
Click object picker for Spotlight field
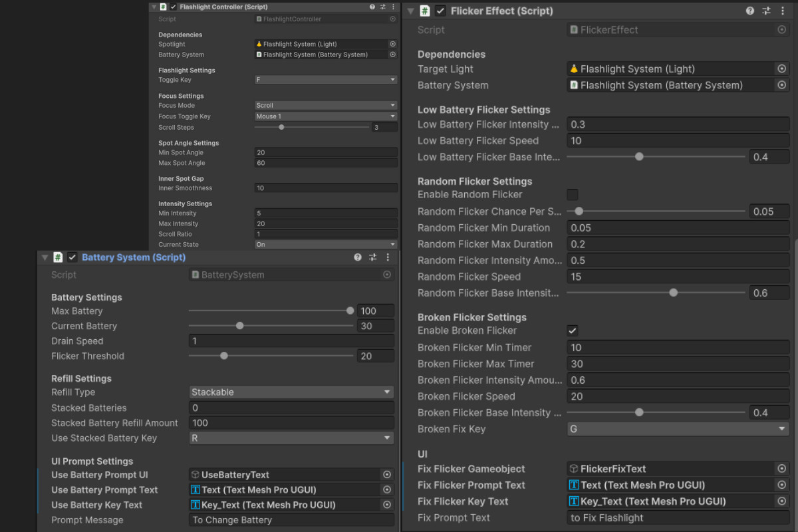tap(392, 44)
